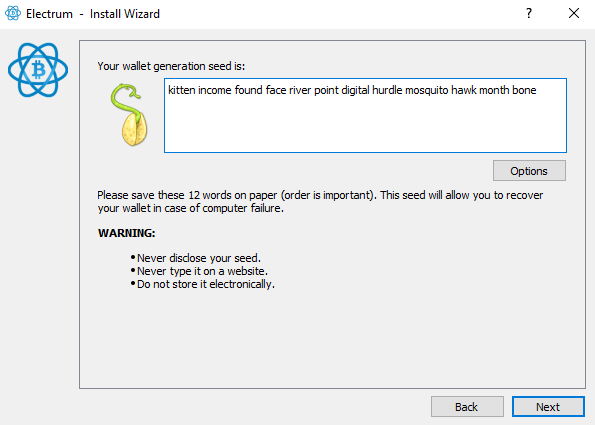Click inside the seed phrase text box

tap(365, 115)
